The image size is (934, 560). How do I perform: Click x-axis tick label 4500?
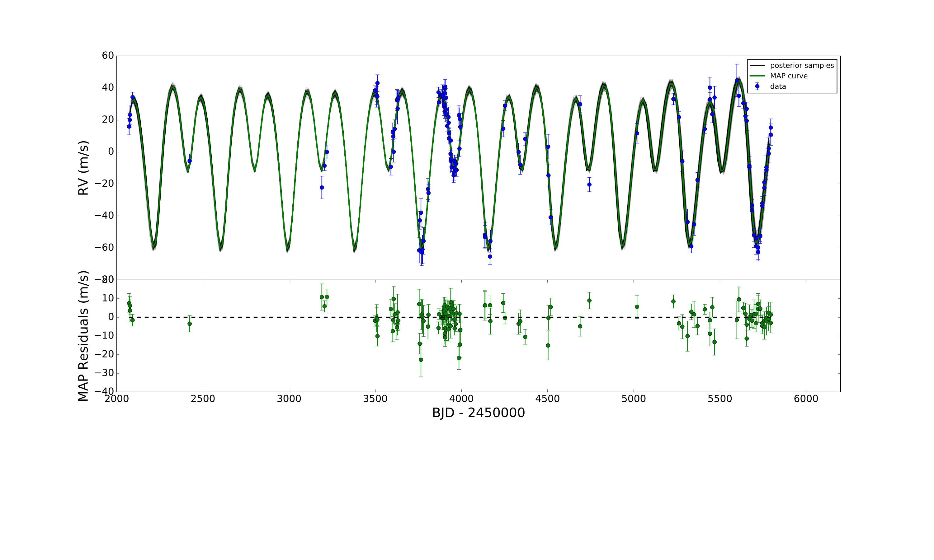pos(547,399)
